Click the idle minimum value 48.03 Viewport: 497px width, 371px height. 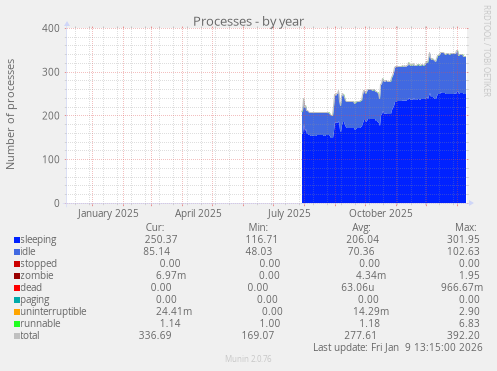click(x=259, y=251)
